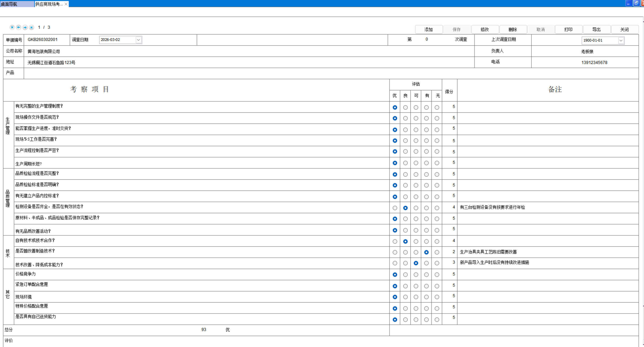Select 可 for 是否曾改善制造技术 row
Viewport: 644px width, 347px height.
(416, 252)
